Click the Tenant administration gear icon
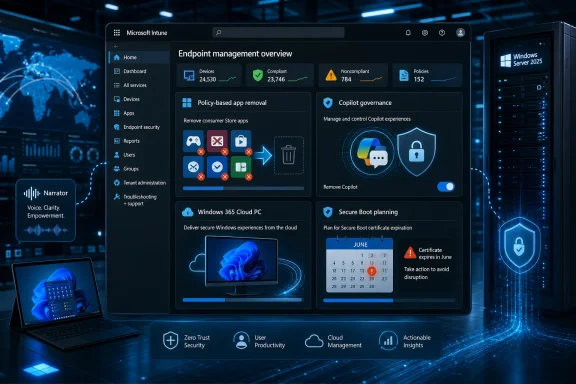Image resolution: width=576 pixels, height=384 pixels. pos(117,183)
